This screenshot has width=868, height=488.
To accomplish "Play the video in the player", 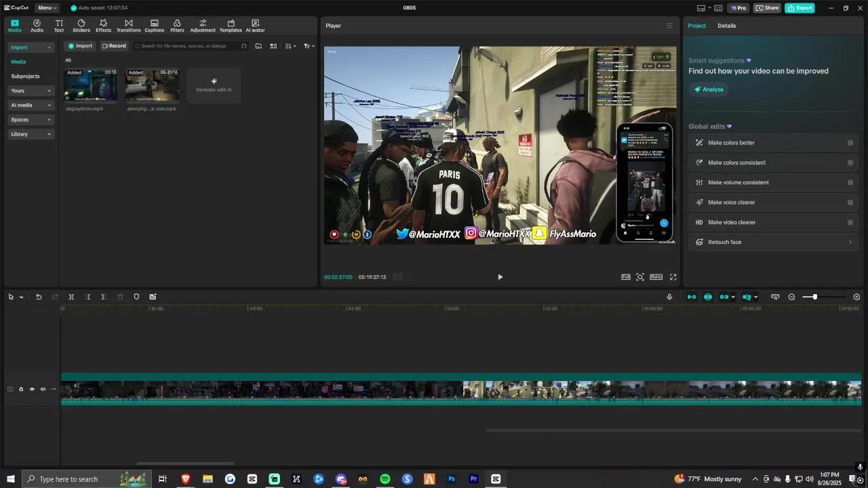I will point(500,277).
